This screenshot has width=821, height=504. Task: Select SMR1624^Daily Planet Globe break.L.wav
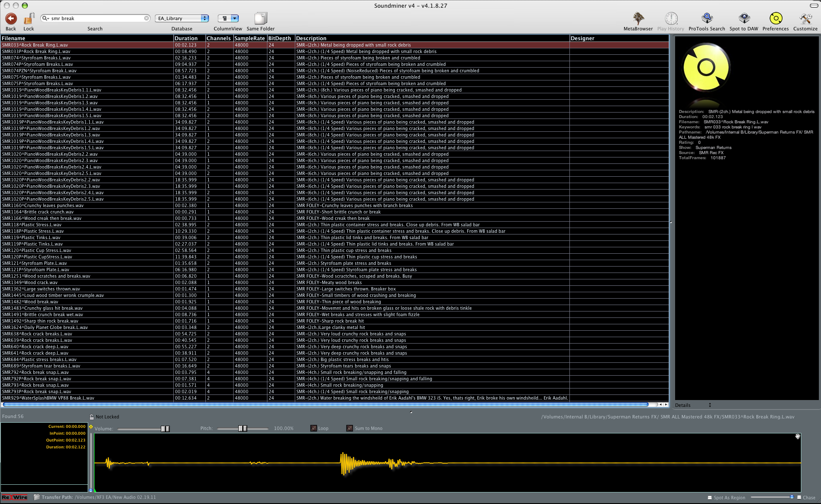coord(335,327)
